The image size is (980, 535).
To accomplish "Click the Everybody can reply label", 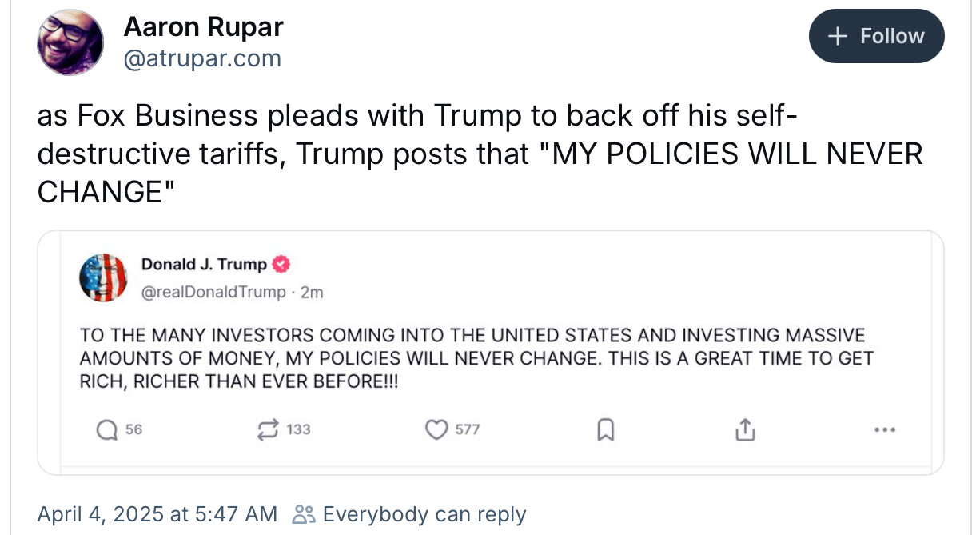I will [424, 513].
